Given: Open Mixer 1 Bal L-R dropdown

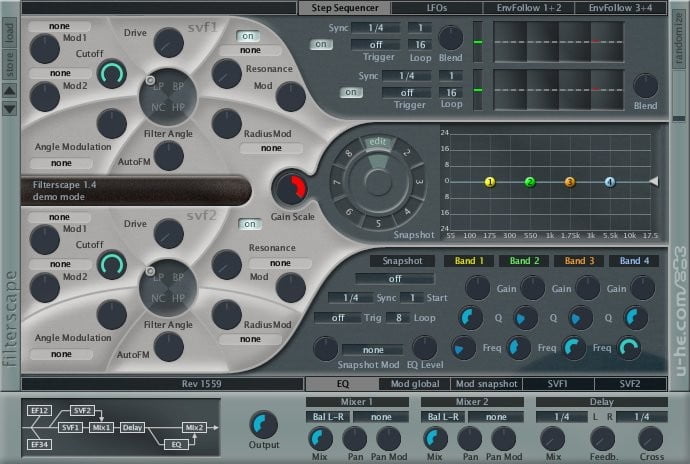Looking at the screenshot, I should (x=328, y=416).
